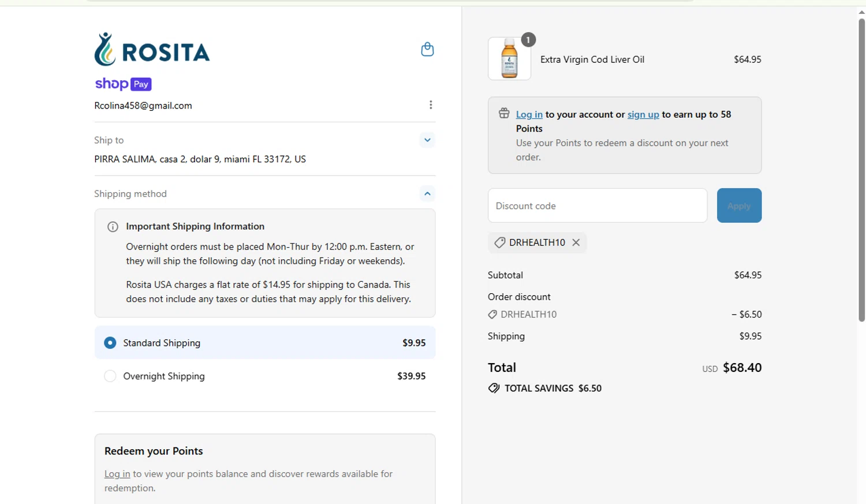Click the TOTAL SAVINGS $6.50 text
The image size is (866, 504).
553,389
